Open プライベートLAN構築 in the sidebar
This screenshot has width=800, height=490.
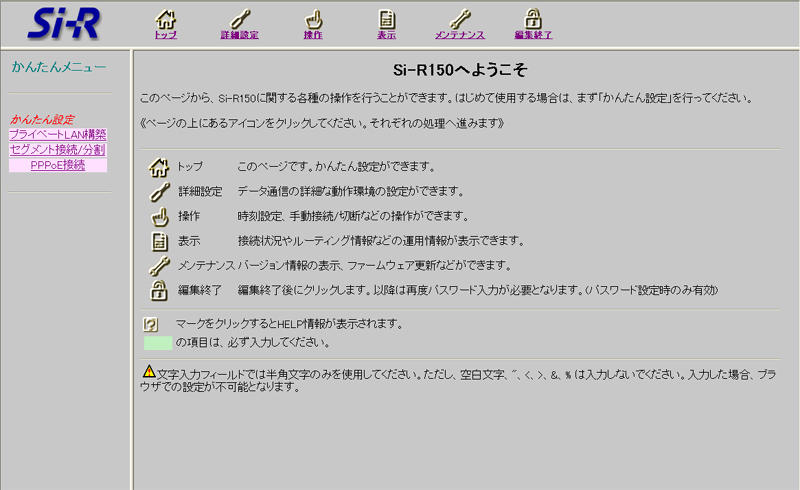click(58, 134)
